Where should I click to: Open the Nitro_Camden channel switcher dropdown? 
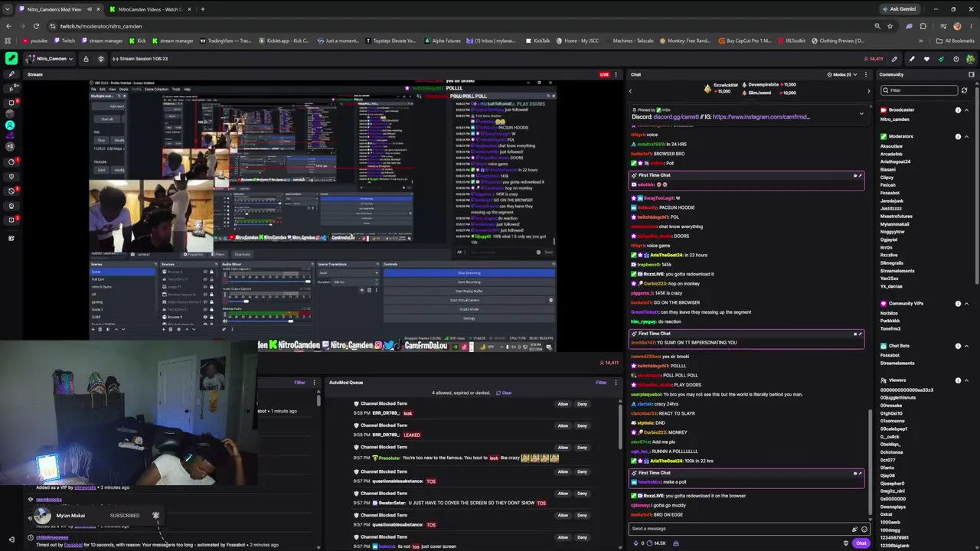coord(51,59)
